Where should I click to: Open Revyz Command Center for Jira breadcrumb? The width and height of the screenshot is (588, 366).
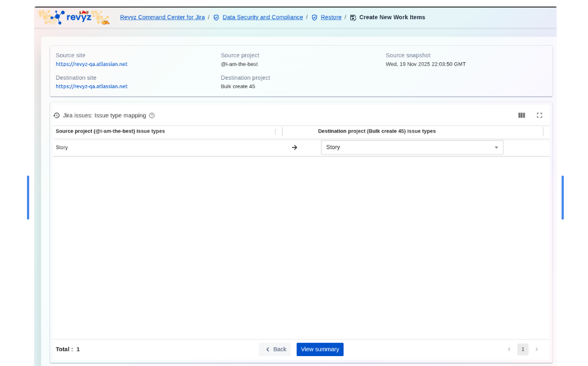click(162, 17)
